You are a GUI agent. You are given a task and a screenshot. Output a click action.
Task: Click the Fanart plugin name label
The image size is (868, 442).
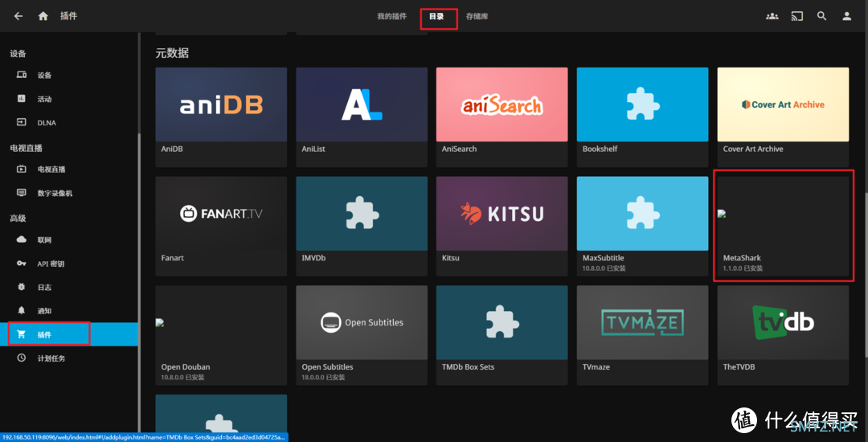point(172,258)
